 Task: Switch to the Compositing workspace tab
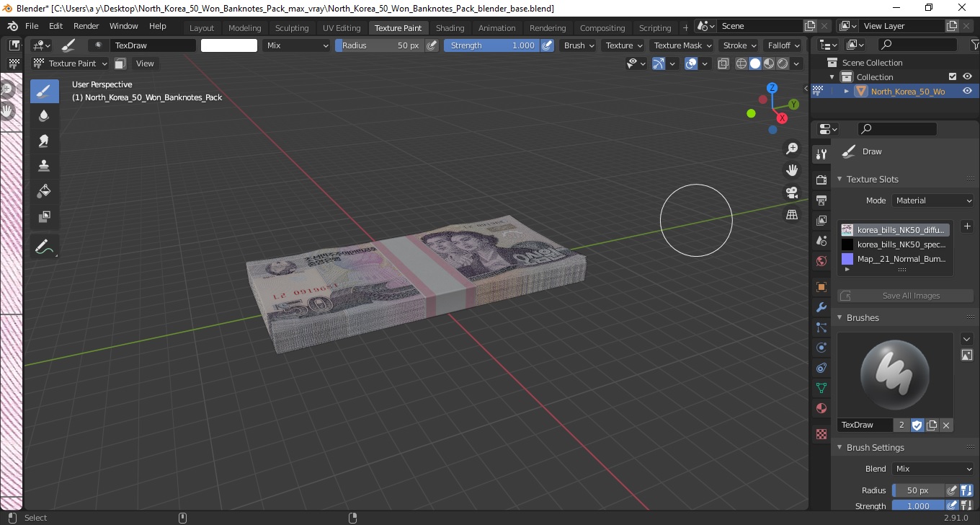[x=602, y=28]
